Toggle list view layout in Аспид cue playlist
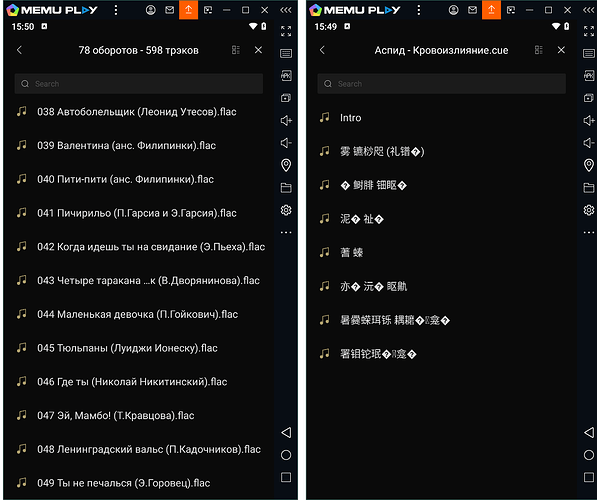597x500 pixels. (538, 50)
